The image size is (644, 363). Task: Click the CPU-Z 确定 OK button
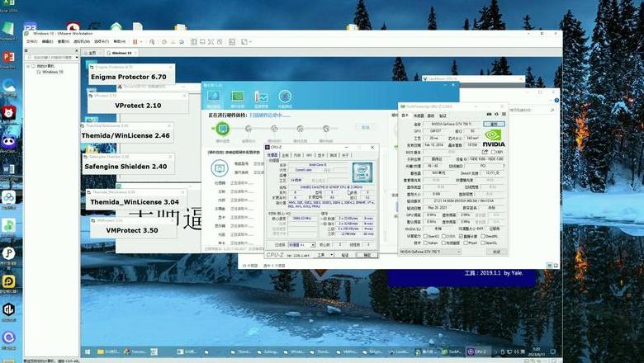(x=367, y=255)
